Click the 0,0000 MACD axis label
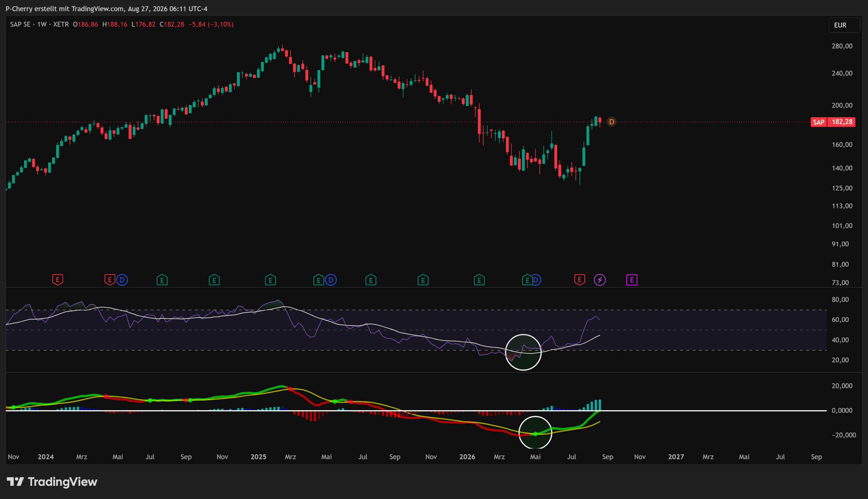The image size is (868, 499). pos(842,411)
